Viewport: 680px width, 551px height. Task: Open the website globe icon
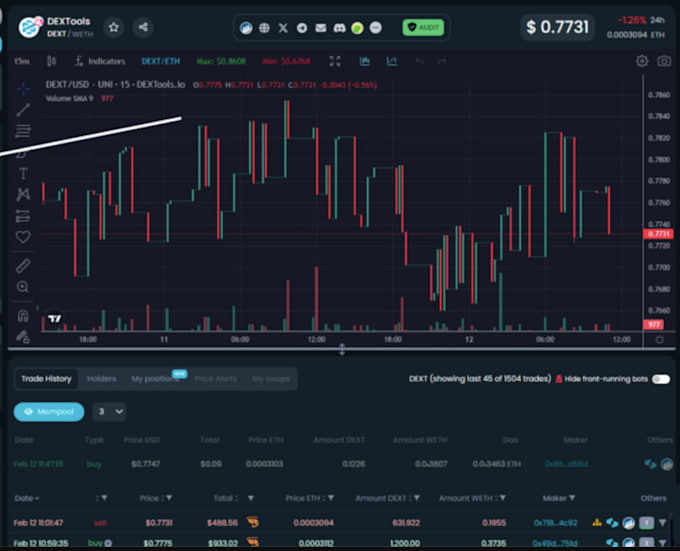tap(264, 28)
